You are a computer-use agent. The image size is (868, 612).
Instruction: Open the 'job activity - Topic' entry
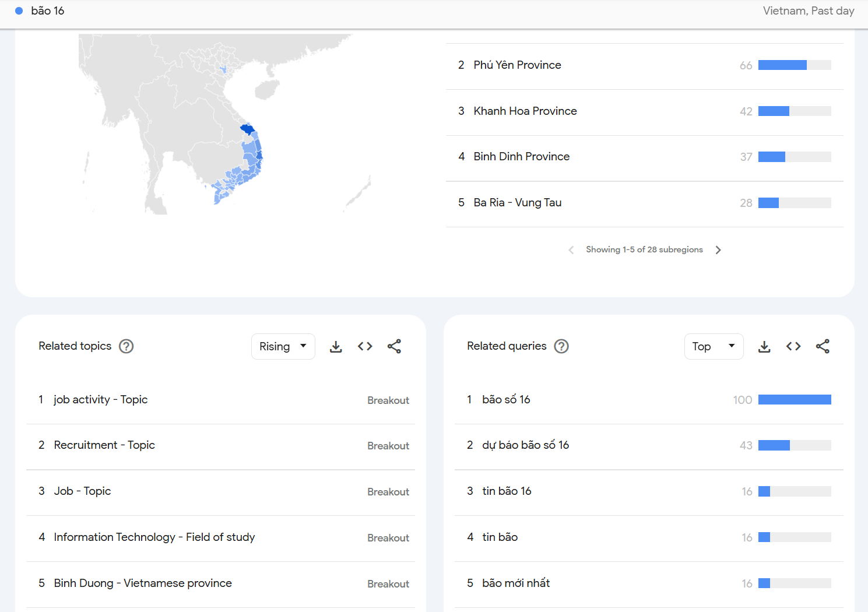click(100, 400)
